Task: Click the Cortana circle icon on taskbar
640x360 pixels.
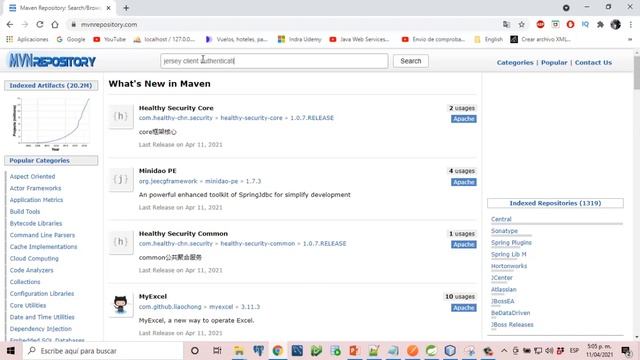Action: (195, 351)
